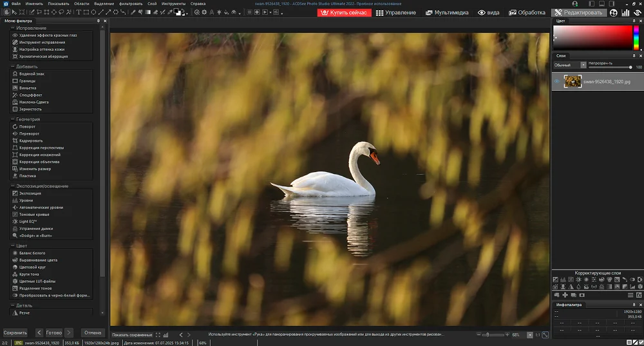Collapse the Цвет filter group
The image size is (644, 346).
(x=12, y=245)
